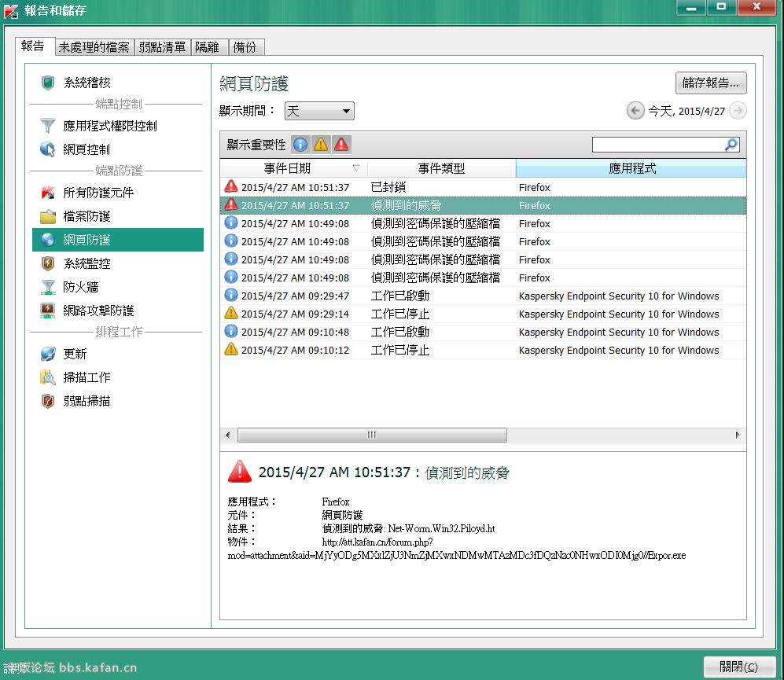
Task: Select 網路攻擊防護 in the sidebar
Action: pyautogui.click(x=98, y=311)
